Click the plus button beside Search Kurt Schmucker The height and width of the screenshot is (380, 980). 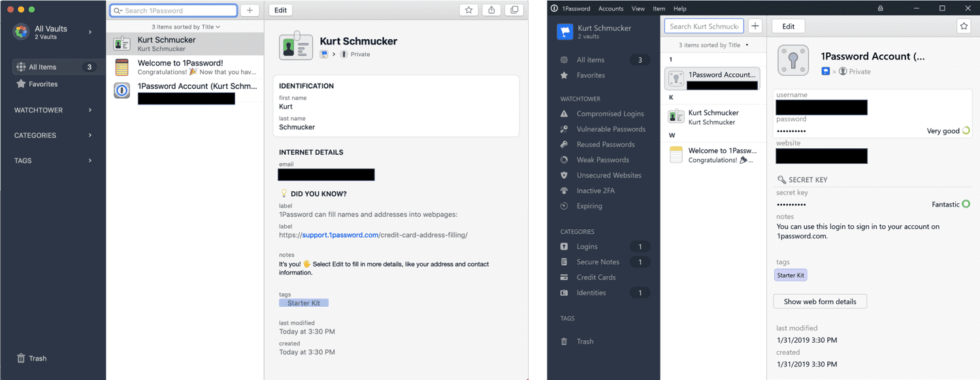pyautogui.click(x=755, y=26)
